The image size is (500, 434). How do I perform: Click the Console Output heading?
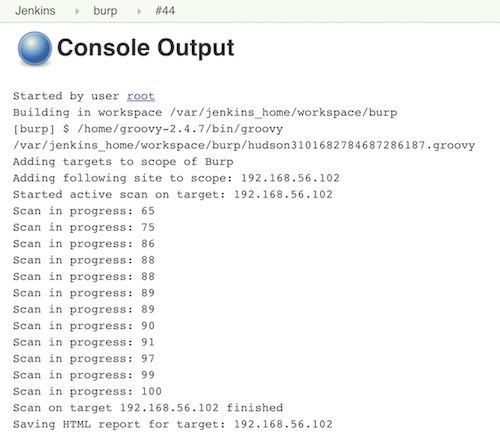(x=146, y=48)
